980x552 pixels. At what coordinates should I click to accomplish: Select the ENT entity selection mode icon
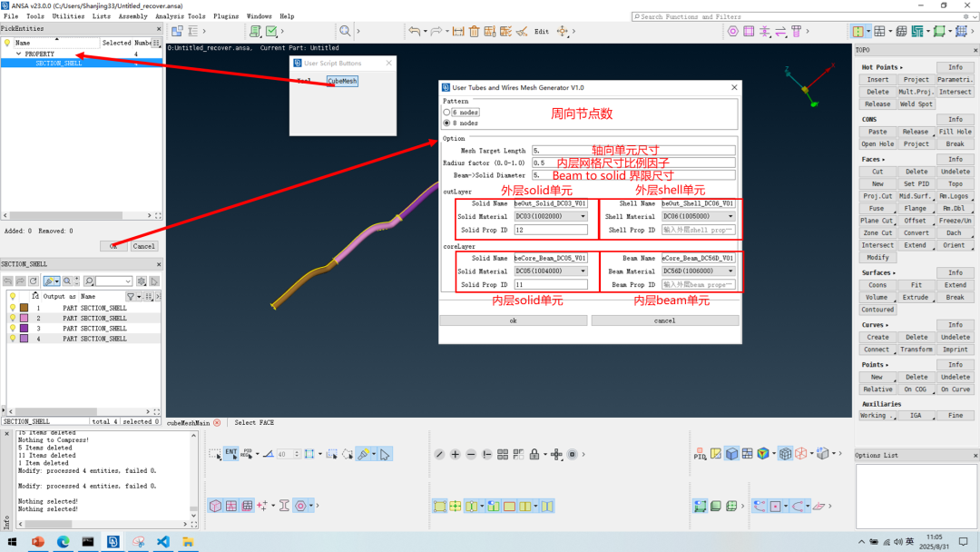(230, 453)
